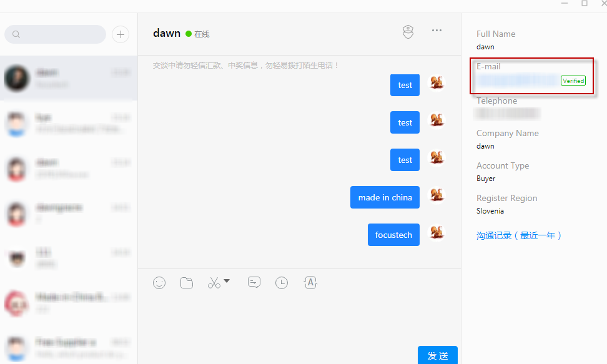
Task: Click the 'Buyer' account type value
Action: pos(486,179)
